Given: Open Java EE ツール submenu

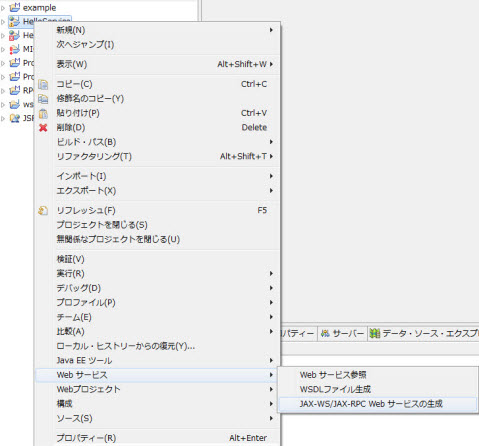Looking at the screenshot, I should coord(157,360).
